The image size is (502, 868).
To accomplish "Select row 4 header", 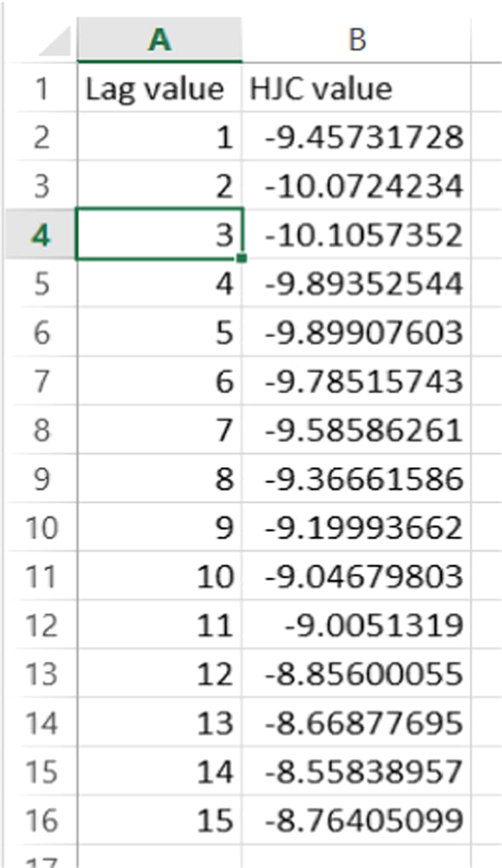I will [41, 235].
